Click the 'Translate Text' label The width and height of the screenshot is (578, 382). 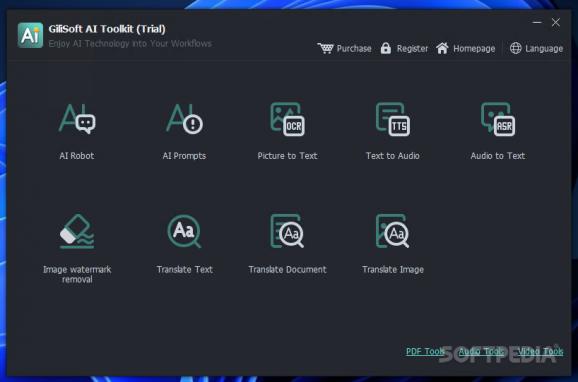pos(184,270)
